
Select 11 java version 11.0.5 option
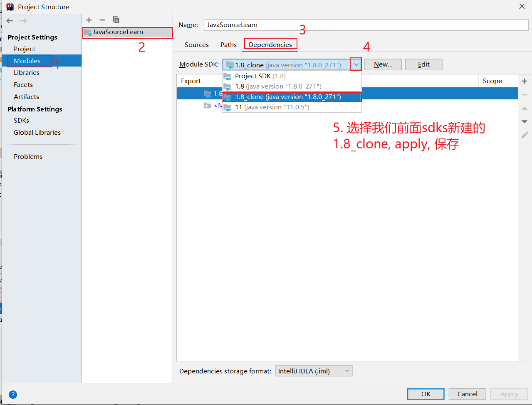[x=272, y=107]
